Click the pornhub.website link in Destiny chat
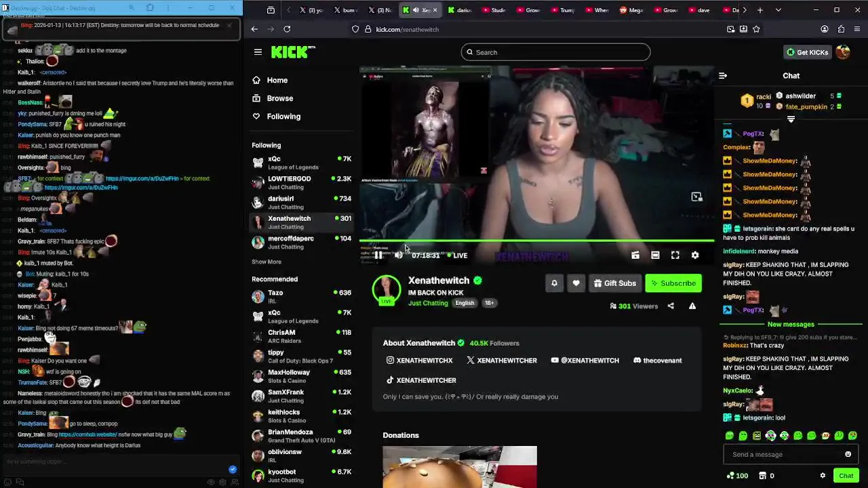 pyautogui.click(x=87, y=434)
